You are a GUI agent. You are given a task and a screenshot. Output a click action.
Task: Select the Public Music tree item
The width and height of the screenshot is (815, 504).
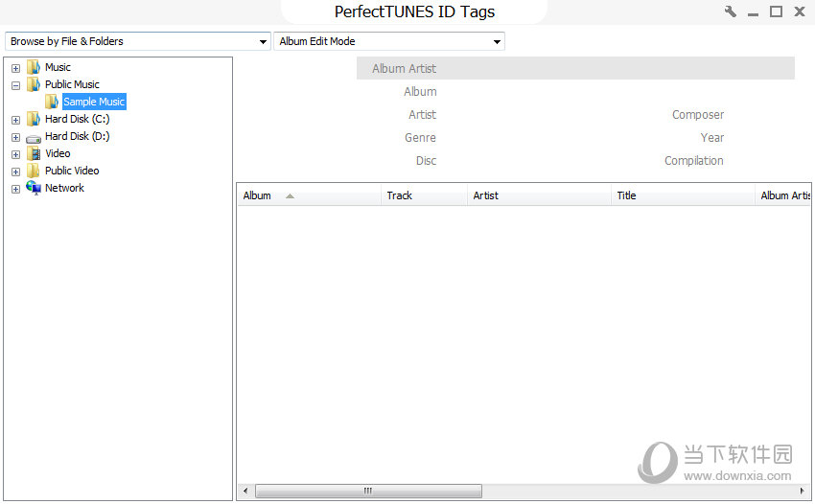tap(72, 84)
